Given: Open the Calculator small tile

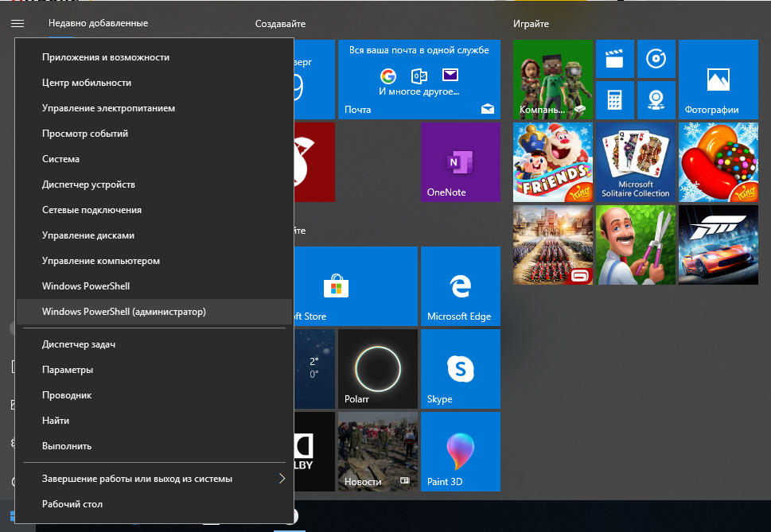Looking at the screenshot, I should [614, 100].
